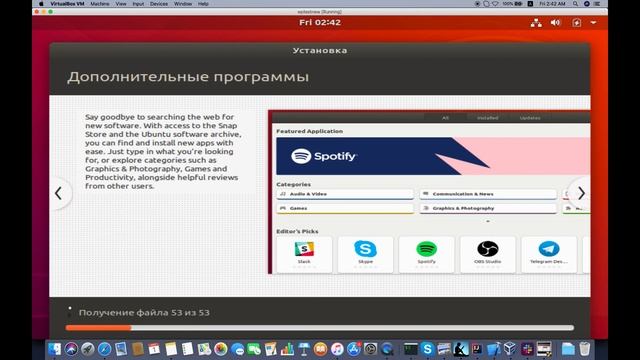Click the OBS Studio tile in Editor's Picks
This screenshot has height=360, width=640.
tap(488, 255)
